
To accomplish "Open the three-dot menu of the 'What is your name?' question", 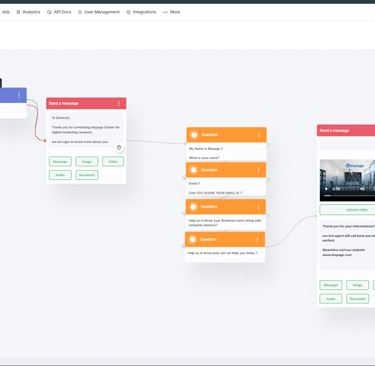I will [x=259, y=135].
